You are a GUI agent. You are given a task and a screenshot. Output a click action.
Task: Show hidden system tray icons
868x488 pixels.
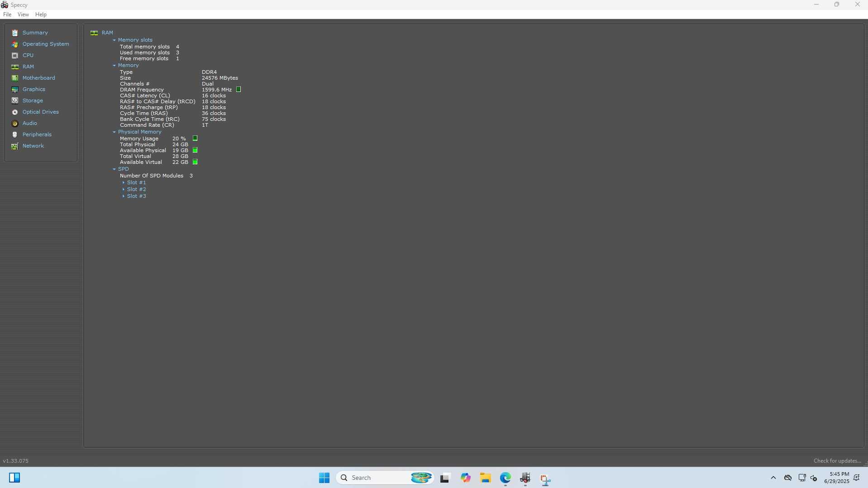tap(773, 478)
